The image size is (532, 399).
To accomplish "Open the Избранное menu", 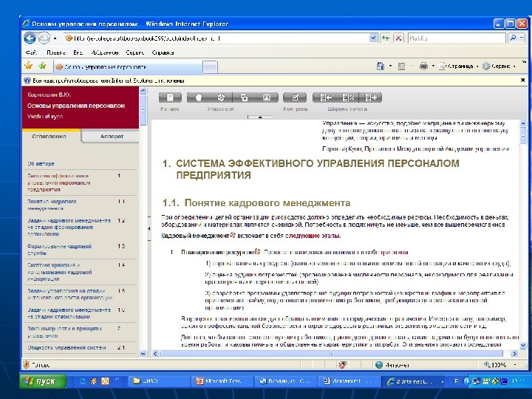I will (104, 52).
